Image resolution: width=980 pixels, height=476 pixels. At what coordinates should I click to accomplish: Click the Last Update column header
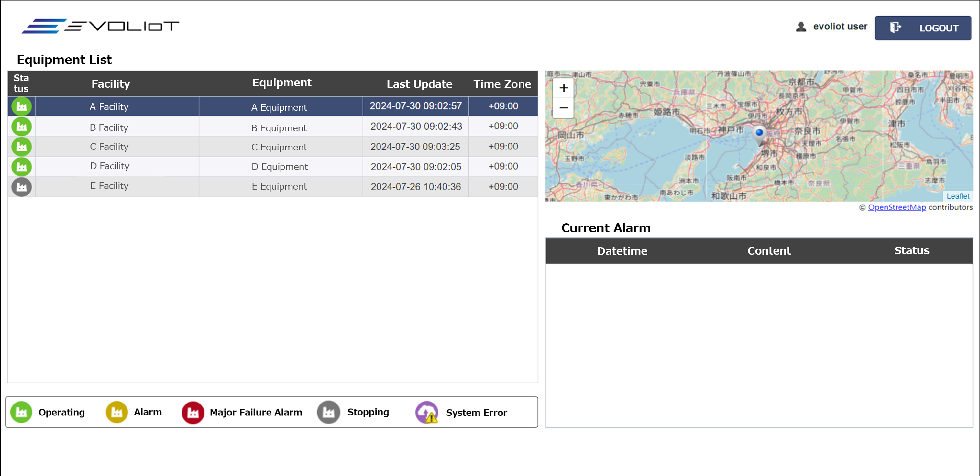point(419,84)
